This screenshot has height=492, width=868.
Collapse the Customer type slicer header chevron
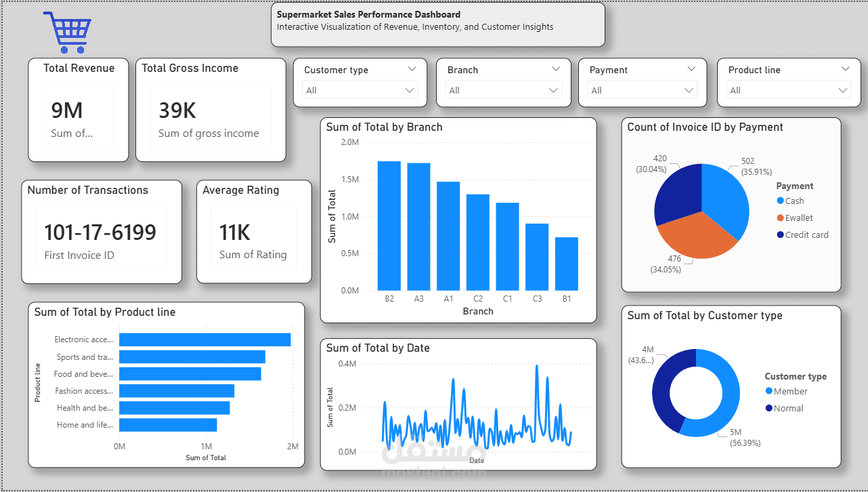click(x=413, y=68)
